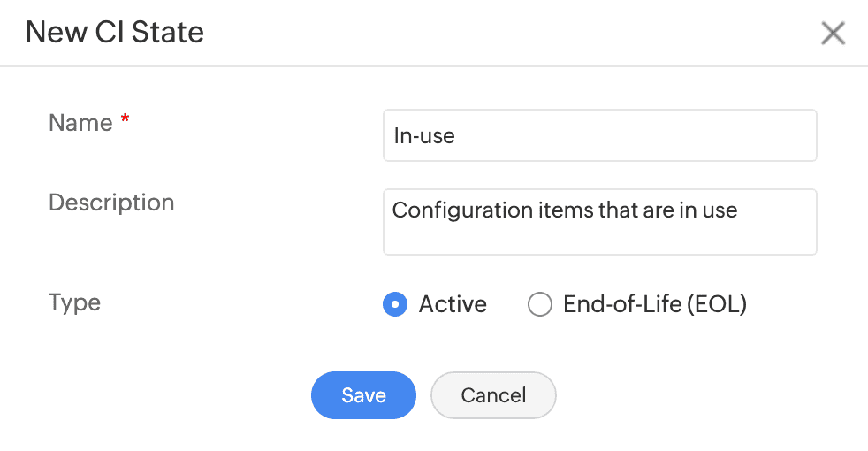Click the "Type" field label

74,302
